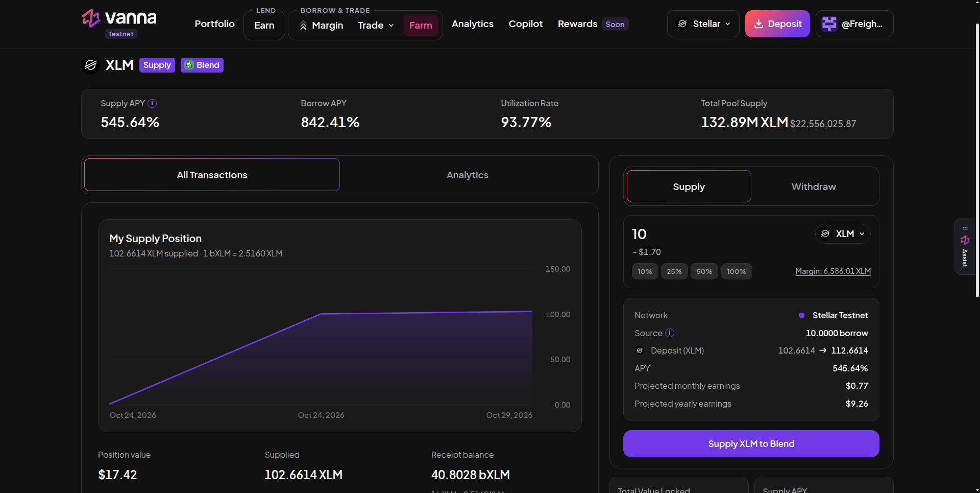Switch to the Withdraw tab
This screenshot has width=980, height=493.
click(814, 186)
